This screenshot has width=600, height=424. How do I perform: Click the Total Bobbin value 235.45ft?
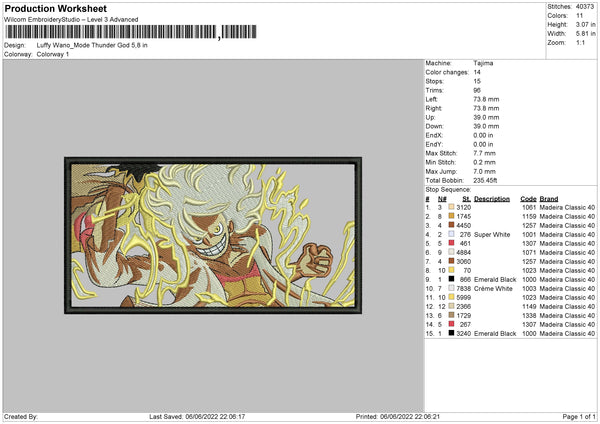pyautogui.click(x=485, y=180)
